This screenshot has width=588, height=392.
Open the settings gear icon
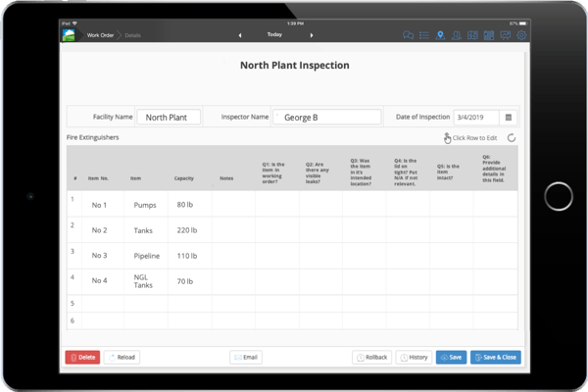coord(521,36)
